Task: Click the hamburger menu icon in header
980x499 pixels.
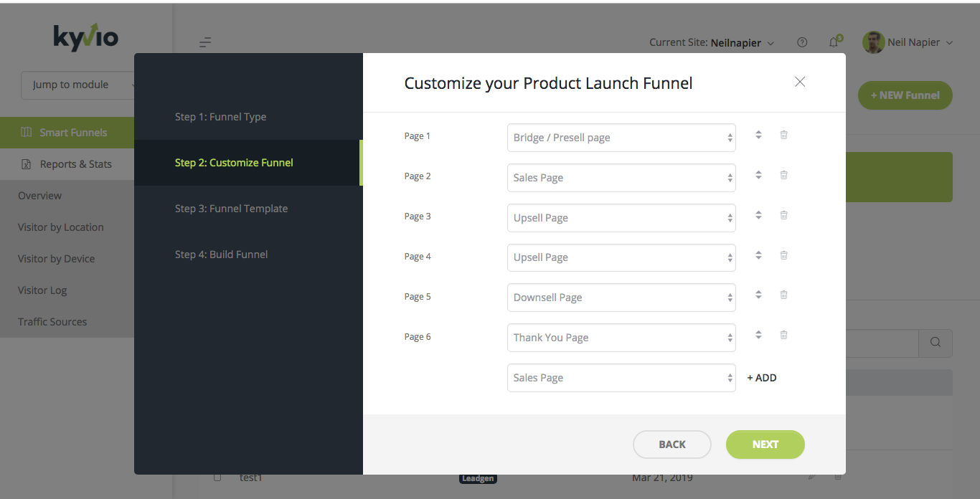Action: [x=205, y=42]
